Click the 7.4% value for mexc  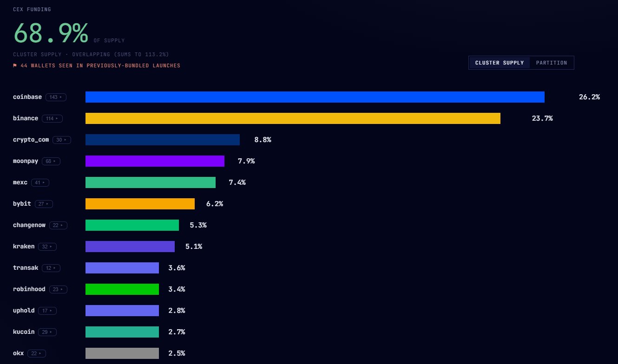[x=237, y=182]
